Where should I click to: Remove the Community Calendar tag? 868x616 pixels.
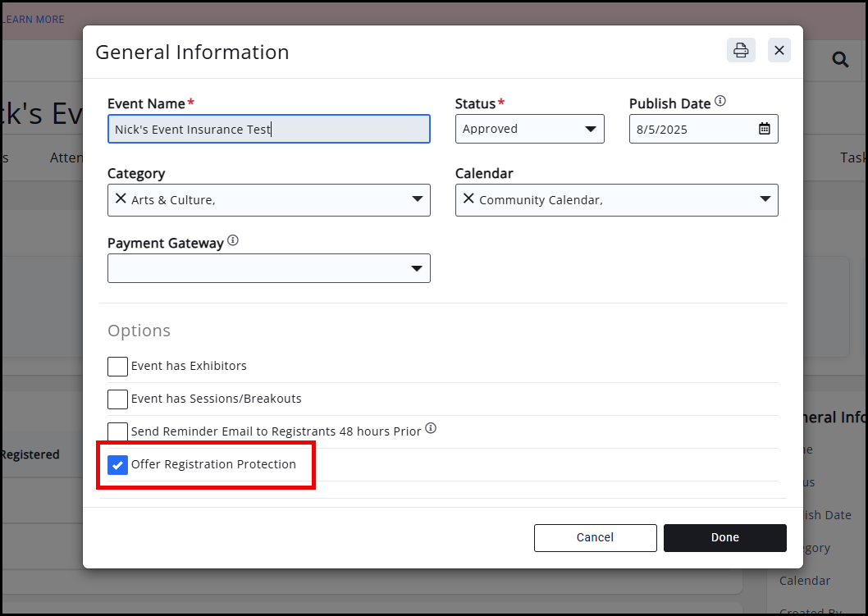click(468, 198)
